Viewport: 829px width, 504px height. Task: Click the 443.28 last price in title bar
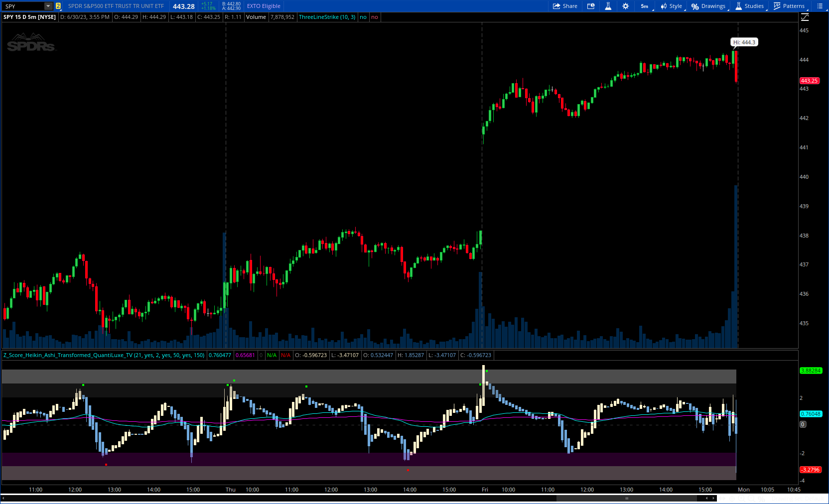tap(184, 6)
